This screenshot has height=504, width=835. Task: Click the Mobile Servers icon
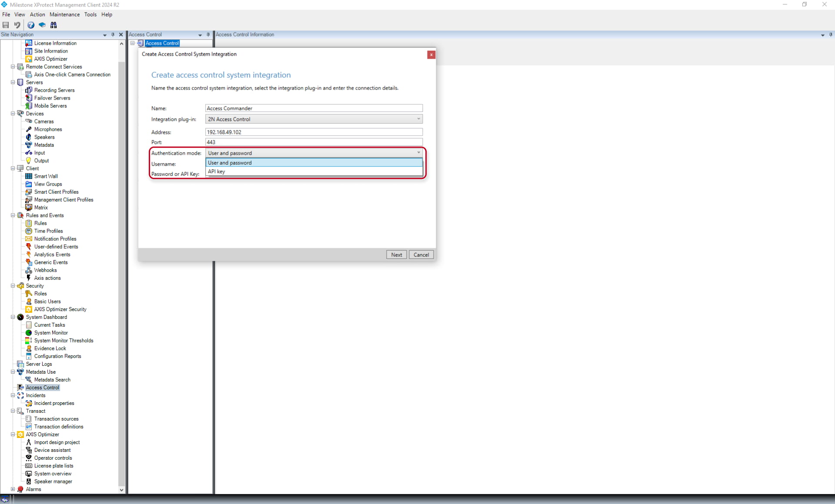click(29, 106)
